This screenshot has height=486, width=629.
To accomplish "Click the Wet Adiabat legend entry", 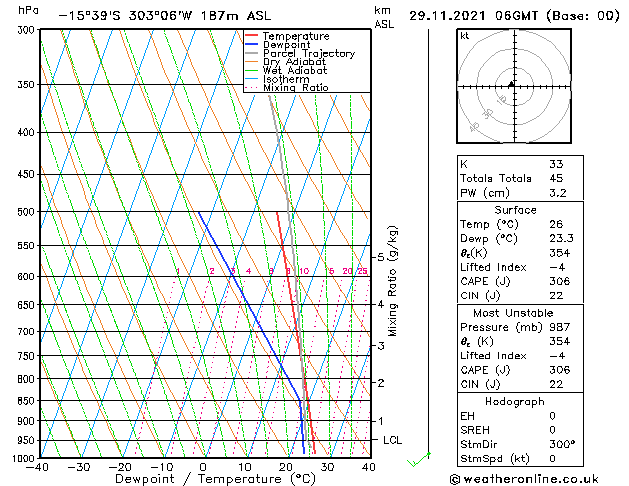I will [x=286, y=71].
